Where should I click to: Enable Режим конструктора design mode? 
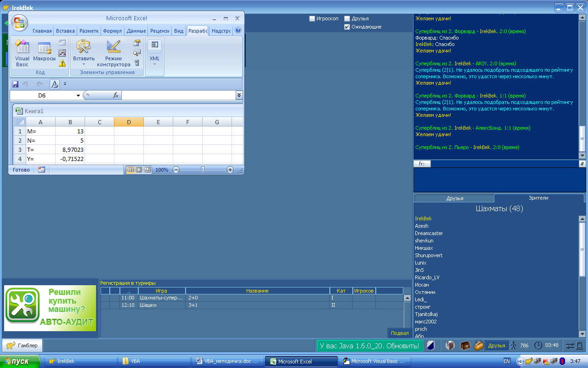pyautogui.click(x=113, y=53)
